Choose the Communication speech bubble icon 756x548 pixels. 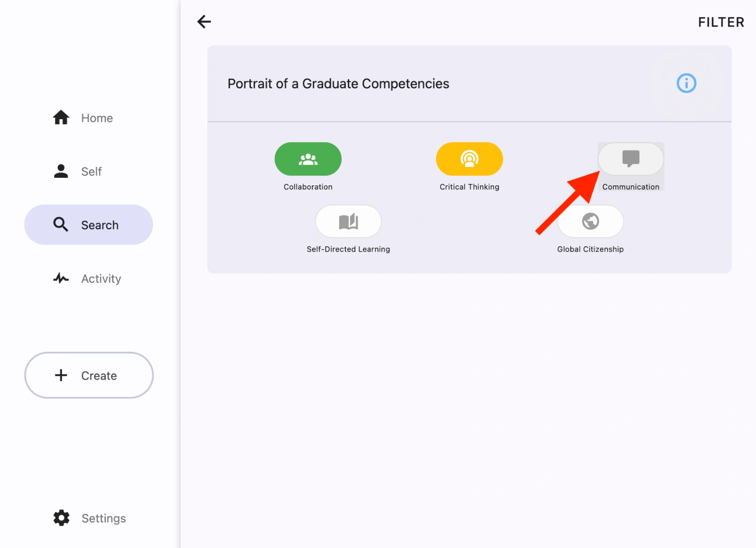pos(630,159)
